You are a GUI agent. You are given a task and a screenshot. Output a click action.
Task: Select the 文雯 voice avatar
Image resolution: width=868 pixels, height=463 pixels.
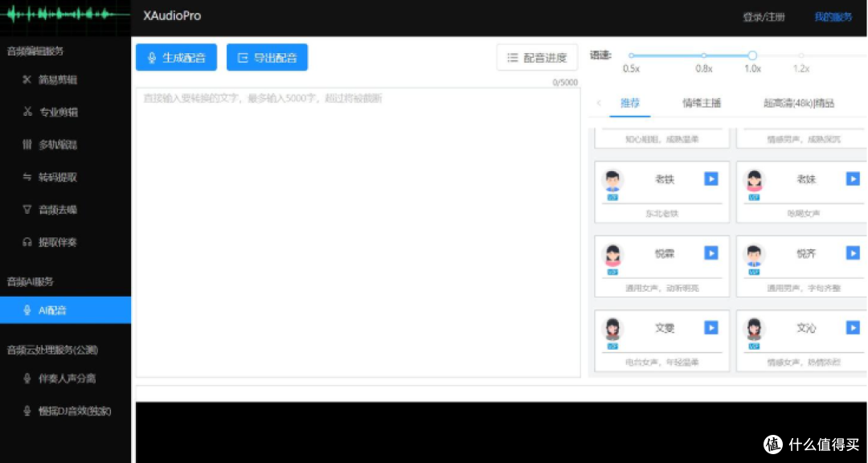612,329
